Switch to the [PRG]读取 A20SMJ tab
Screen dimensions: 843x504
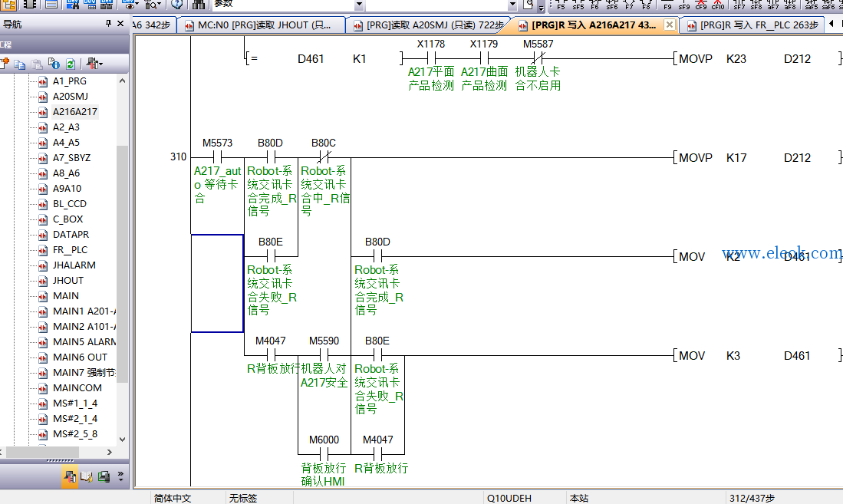428,25
